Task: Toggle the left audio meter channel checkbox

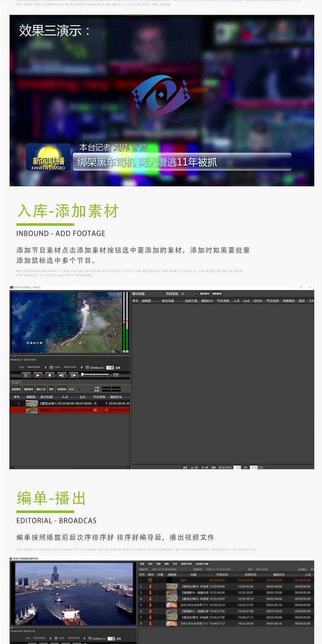Action: click(124, 351)
